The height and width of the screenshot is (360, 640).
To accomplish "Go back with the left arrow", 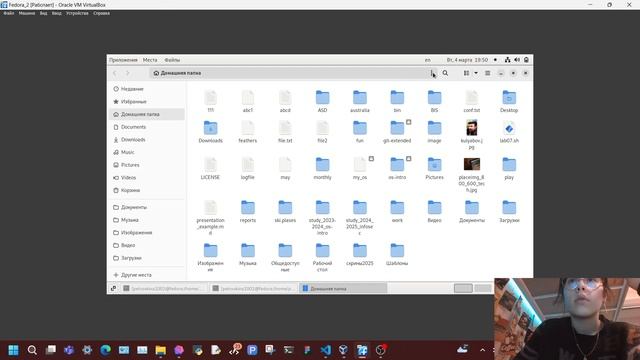I will (x=115, y=73).
